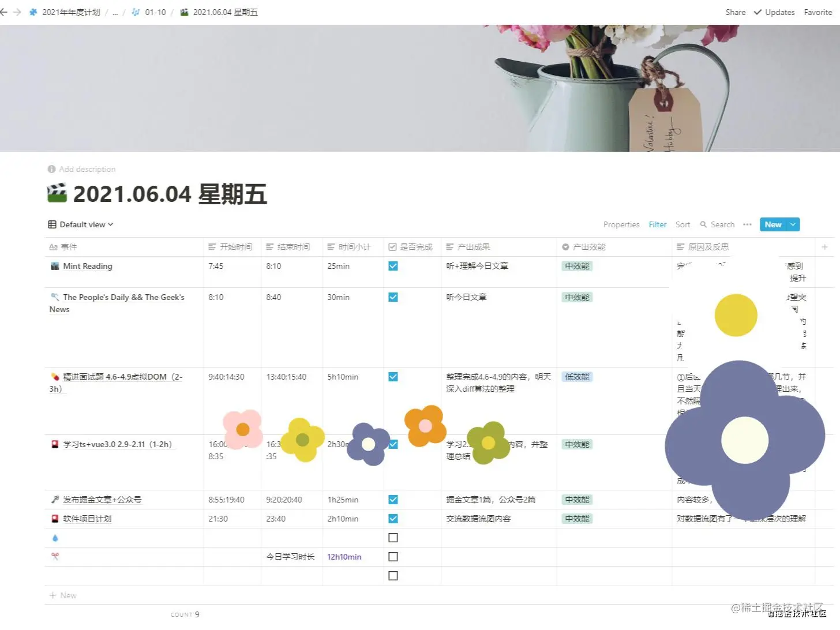Screen dimensions: 840x630
Task: Click the blue New button
Action: (773, 224)
